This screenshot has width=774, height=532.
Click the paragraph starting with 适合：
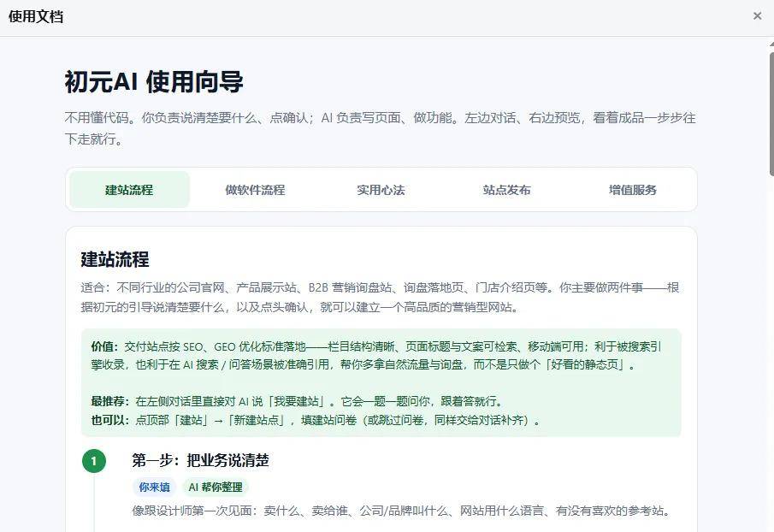point(380,297)
